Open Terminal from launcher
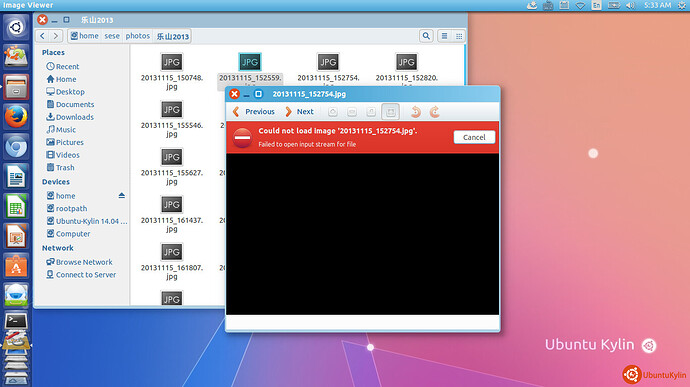Viewport: 690px width, 387px height. (16, 322)
